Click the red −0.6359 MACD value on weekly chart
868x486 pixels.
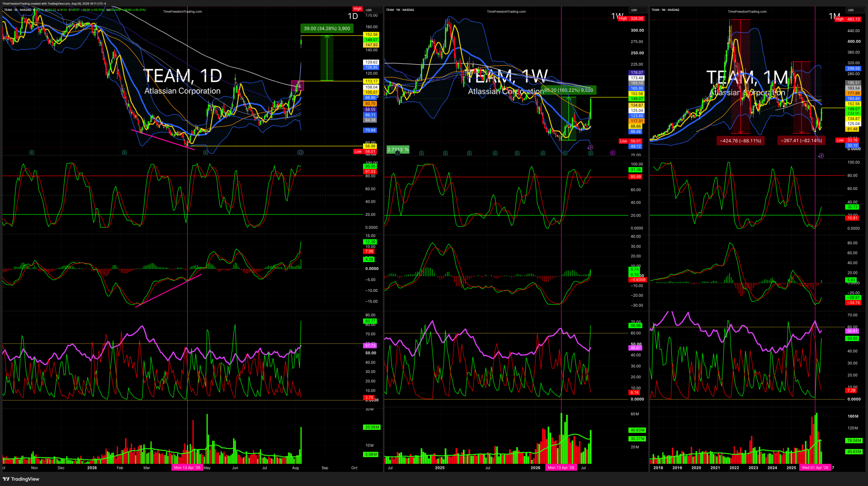click(637, 280)
